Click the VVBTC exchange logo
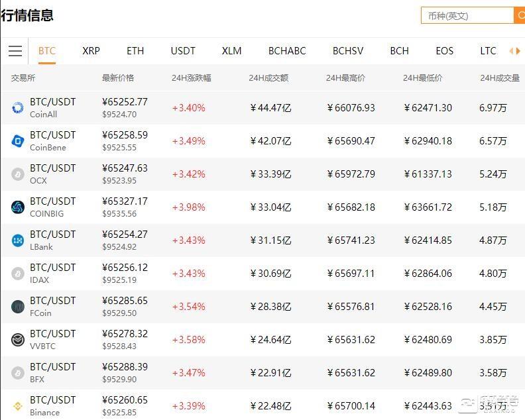 [x=18, y=340]
